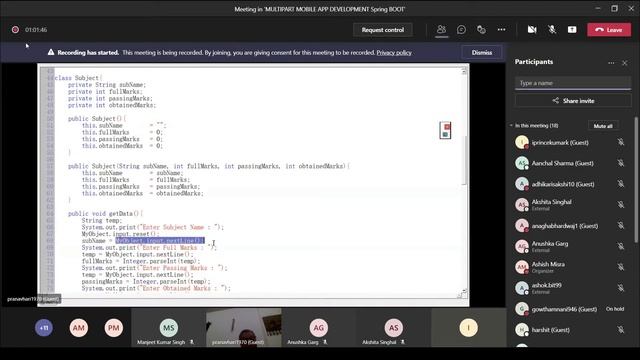Click muted mic icon beside Aanchal Sharma
The image size is (640, 360).
click(x=620, y=163)
